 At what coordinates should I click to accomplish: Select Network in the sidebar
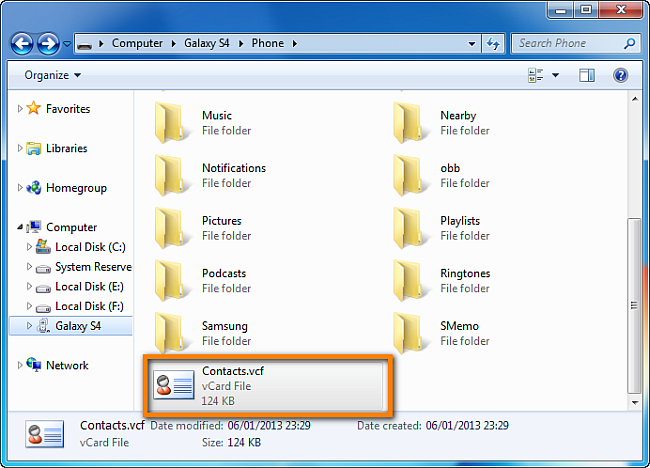coord(67,365)
